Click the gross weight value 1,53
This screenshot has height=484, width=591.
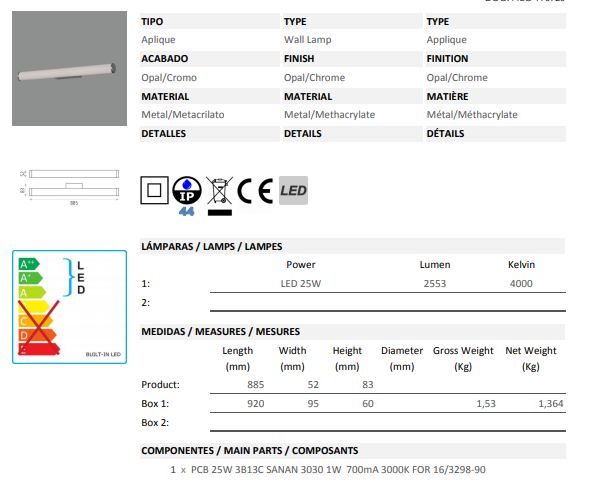pyautogui.click(x=486, y=404)
